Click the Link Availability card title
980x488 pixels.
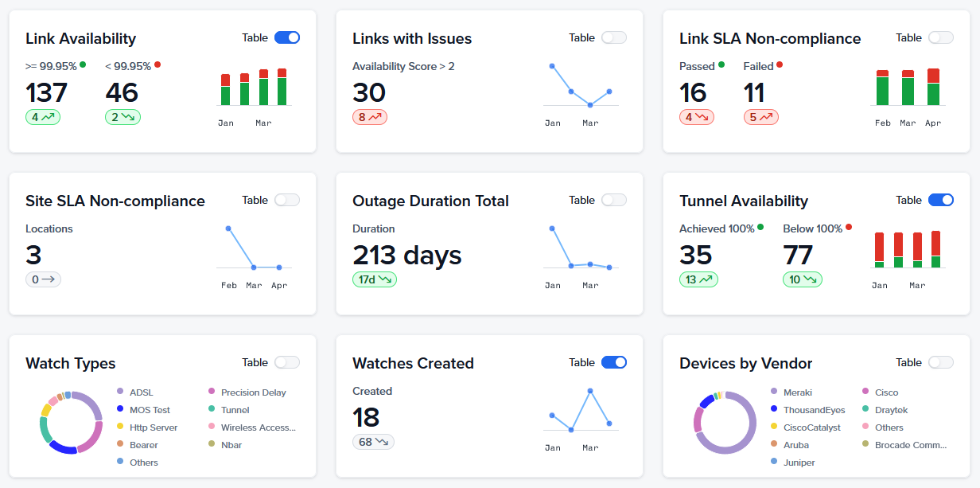(x=80, y=38)
